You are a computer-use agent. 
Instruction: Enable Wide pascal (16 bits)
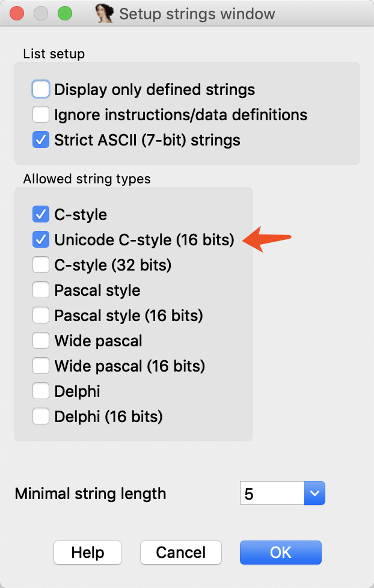(41, 366)
